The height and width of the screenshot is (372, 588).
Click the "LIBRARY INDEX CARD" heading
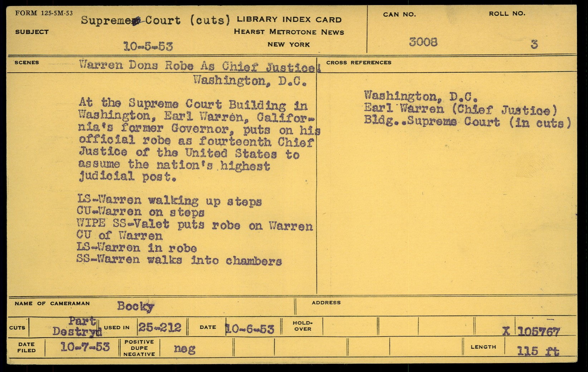289,20
